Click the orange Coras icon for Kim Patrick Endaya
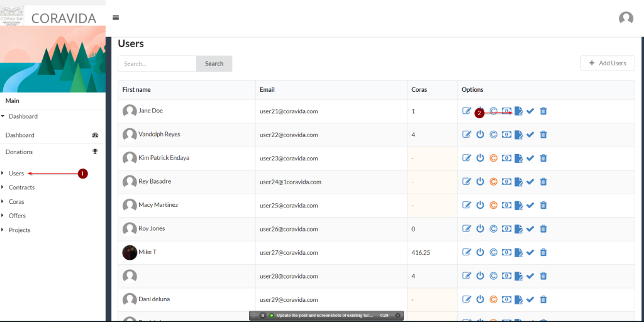The width and height of the screenshot is (644, 322). click(493, 158)
